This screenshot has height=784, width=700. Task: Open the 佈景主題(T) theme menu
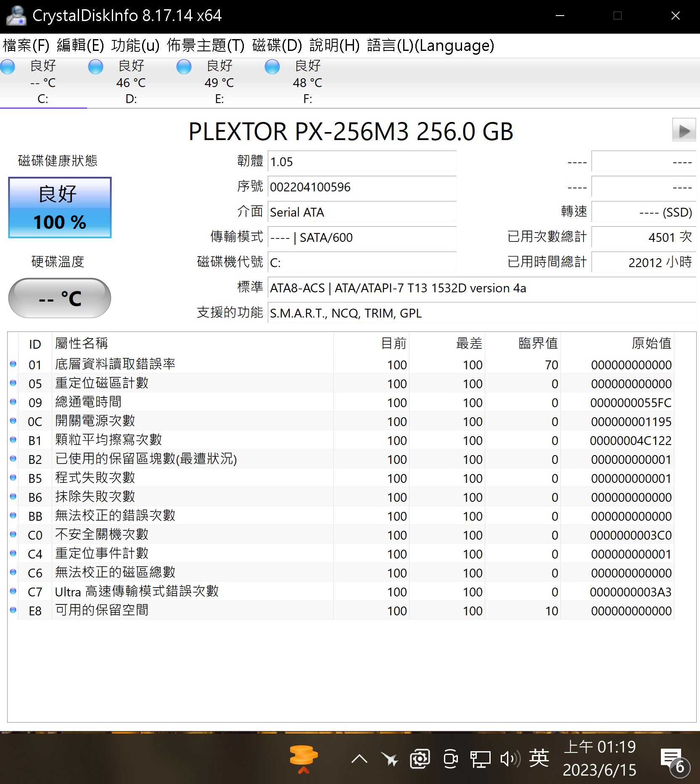pos(206,45)
